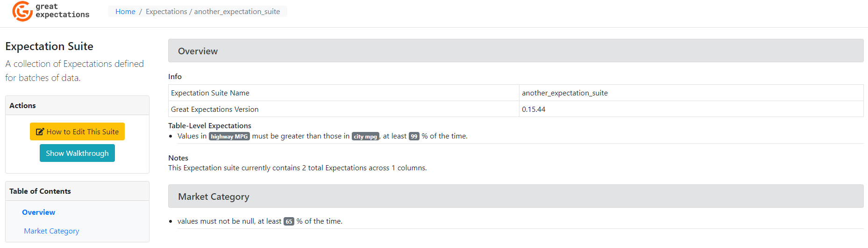This screenshot has width=868, height=248.
Task: Jump to Overview in Table of Contents
Action: coord(38,212)
